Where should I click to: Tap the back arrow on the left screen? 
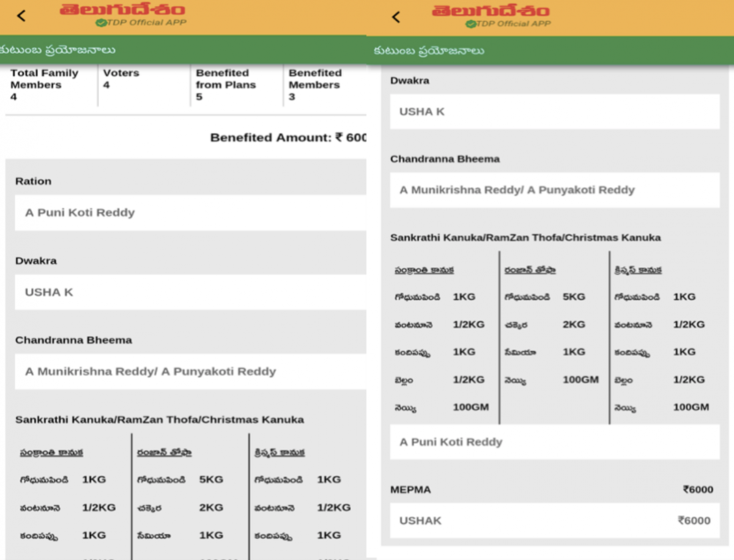pos(21,16)
